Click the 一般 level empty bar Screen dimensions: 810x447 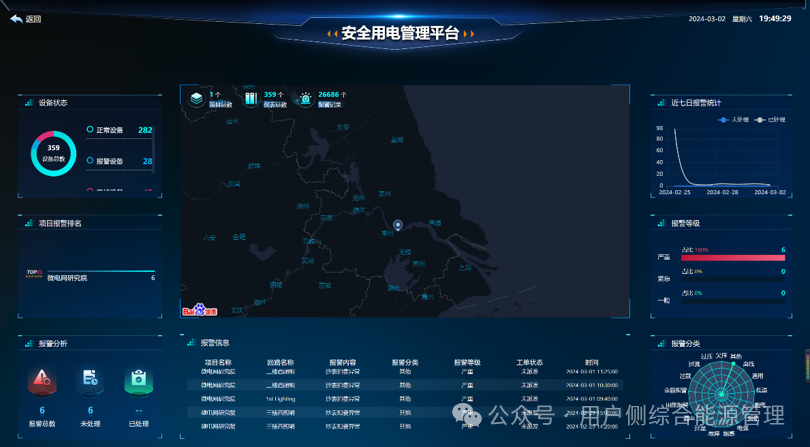(x=733, y=301)
